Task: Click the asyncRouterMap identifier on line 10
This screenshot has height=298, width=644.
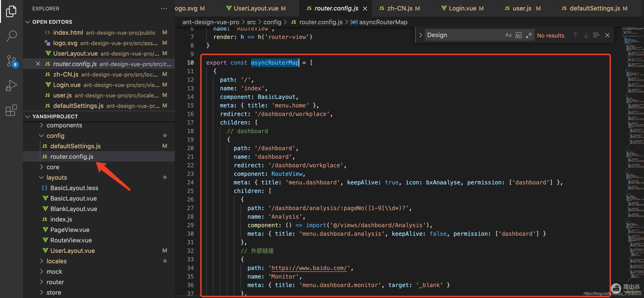Action: point(275,63)
